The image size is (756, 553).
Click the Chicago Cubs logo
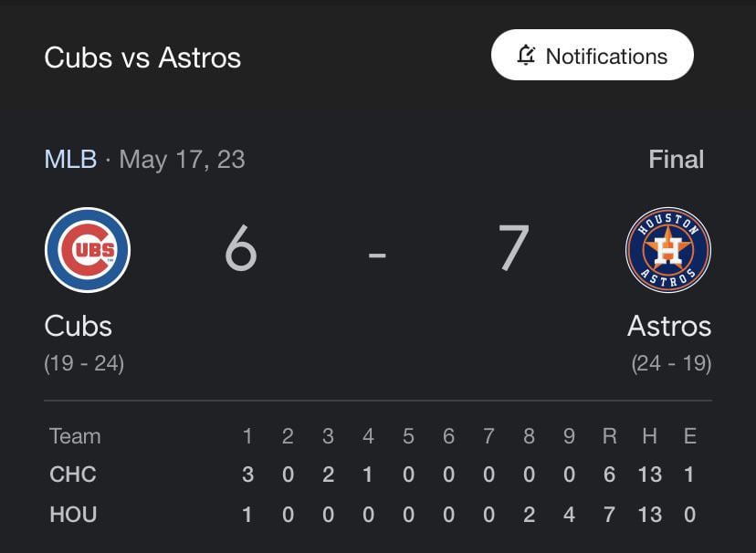tap(88, 250)
